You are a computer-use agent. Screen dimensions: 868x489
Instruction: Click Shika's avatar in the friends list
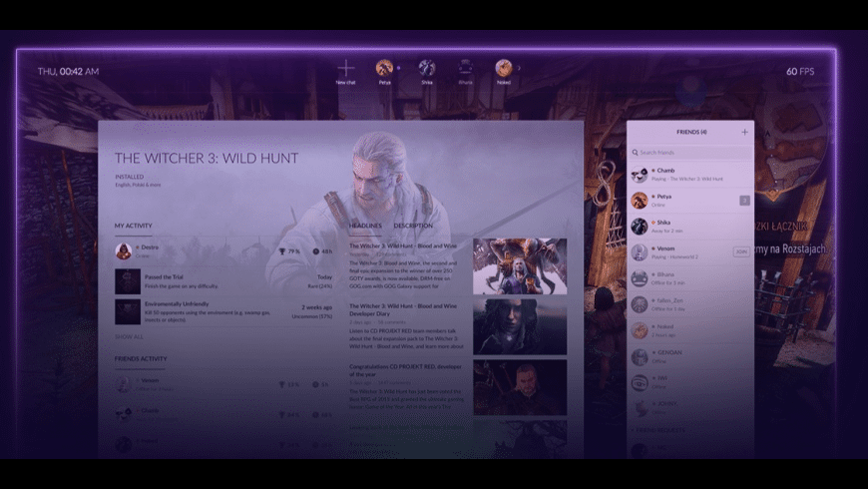(640, 227)
